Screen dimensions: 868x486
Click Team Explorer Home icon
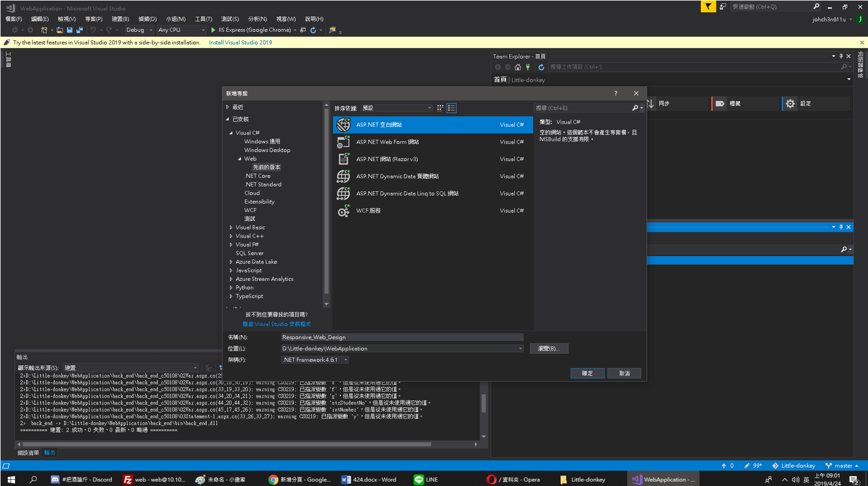[x=518, y=67]
